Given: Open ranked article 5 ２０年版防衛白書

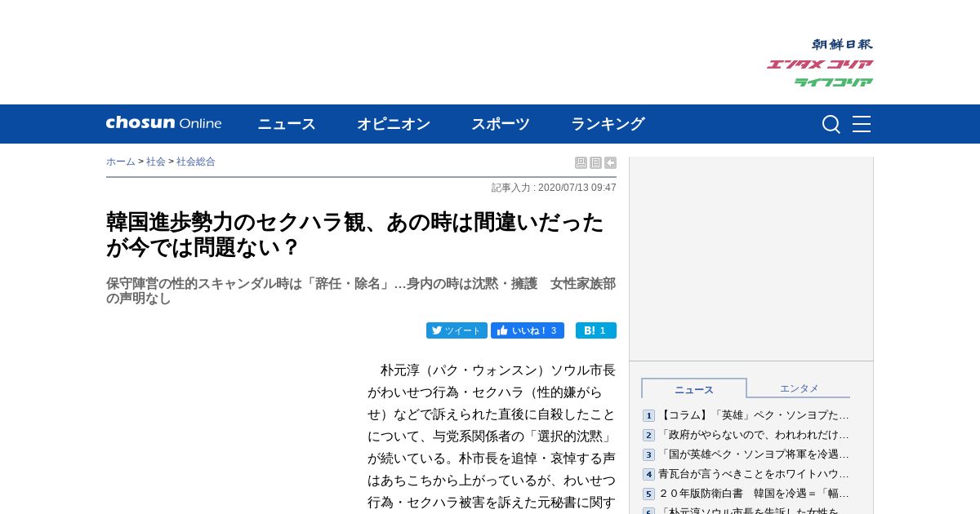Looking at the screenshot, I should point(754,494).
